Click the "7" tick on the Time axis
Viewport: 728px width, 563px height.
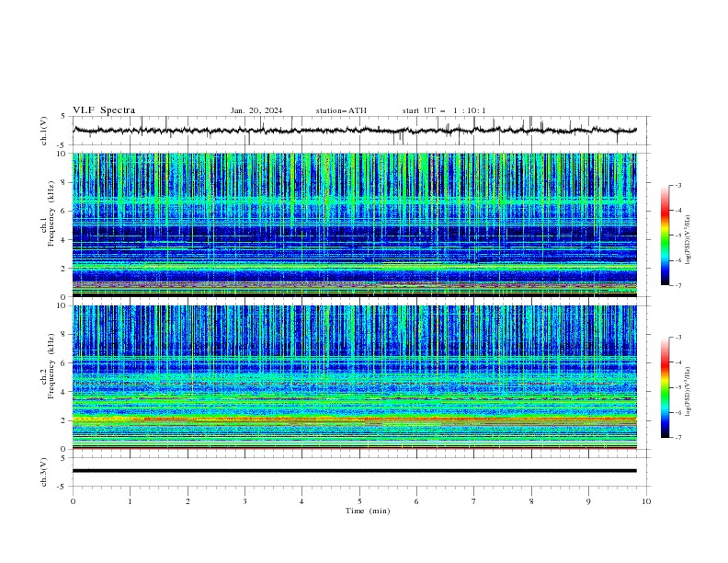[474, 501]
